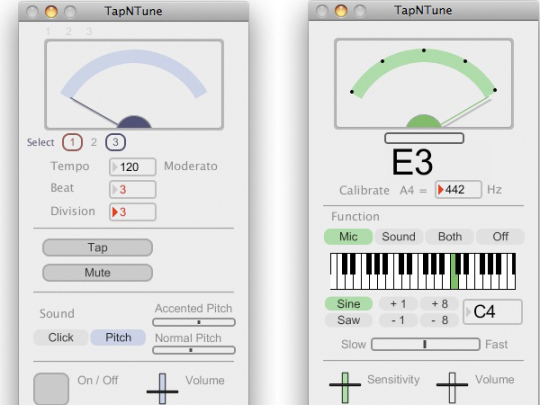The width and height of the screenshot is (540, 405).
Task: Select the Mic function
Action: (348, 237)
